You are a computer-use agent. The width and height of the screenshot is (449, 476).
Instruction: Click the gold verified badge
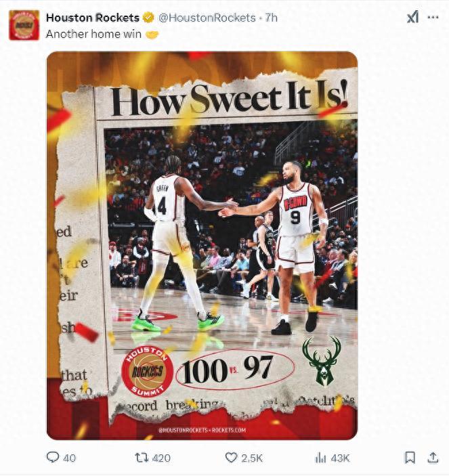pos(148,18)
